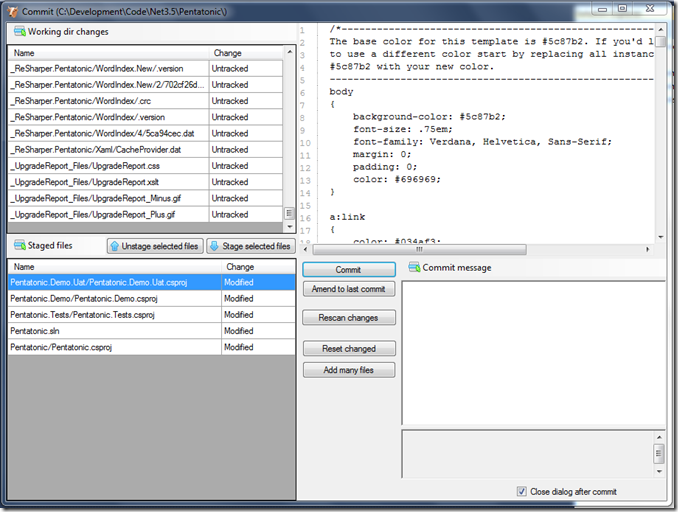Select UpgradeReport_Minus.gif file row
The image size is (678, 512).
point(146,198)
